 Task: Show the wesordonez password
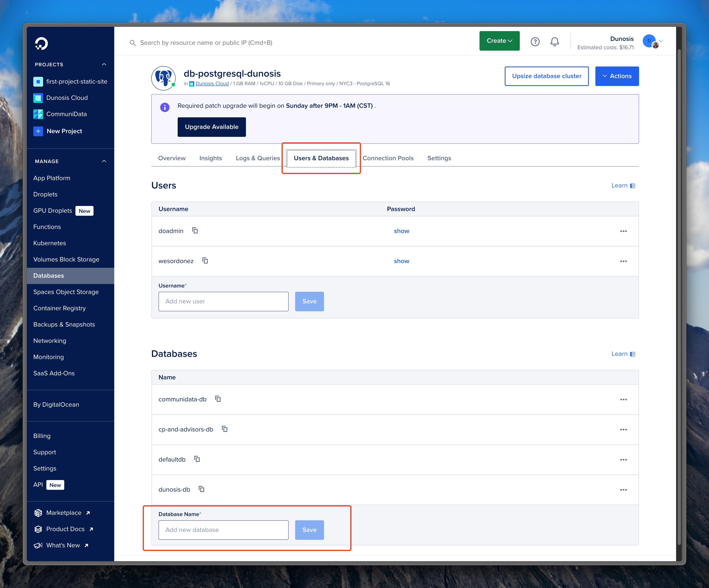point(401,261)
